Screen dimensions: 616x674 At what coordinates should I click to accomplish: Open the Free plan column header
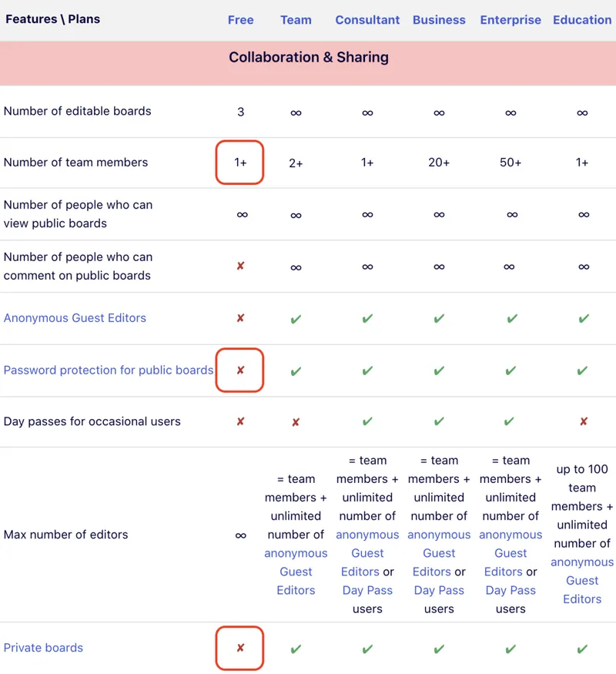pos(240,20)
